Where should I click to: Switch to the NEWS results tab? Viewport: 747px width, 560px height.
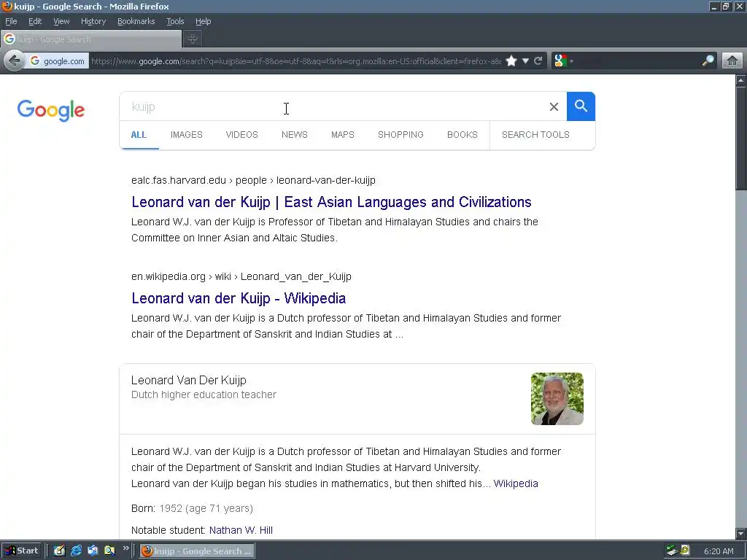[295, 135]
